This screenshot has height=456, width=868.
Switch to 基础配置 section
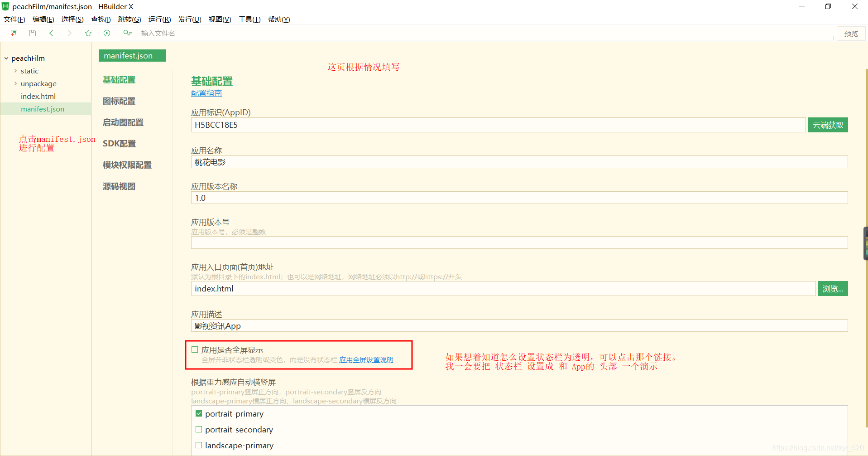(119, 80)
